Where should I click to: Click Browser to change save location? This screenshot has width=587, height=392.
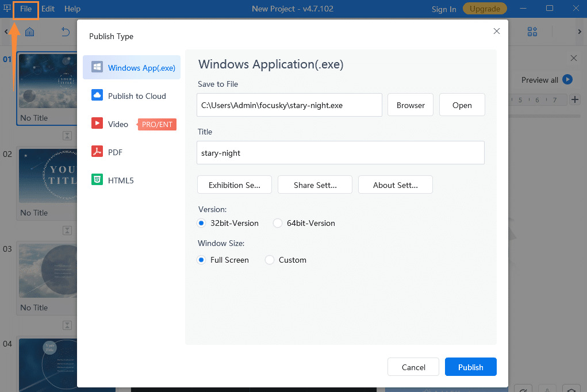(410, 105)
